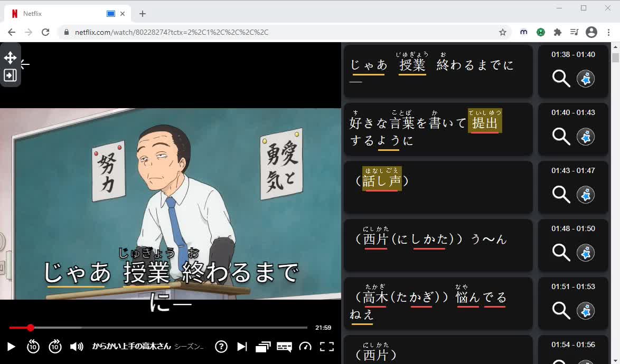Screen dimensions: 620x364
Task: Open the playback speed control
Action: pos(305,347)
